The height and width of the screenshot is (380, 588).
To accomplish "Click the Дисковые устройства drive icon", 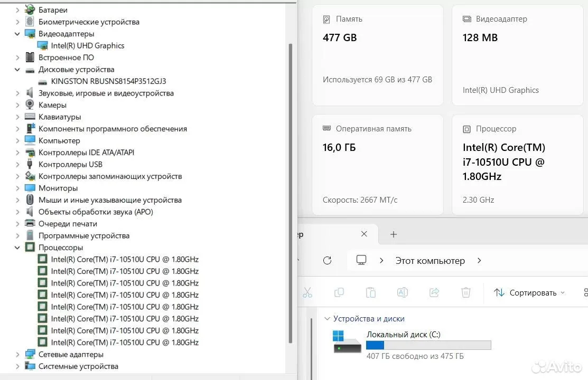I will (30, 70).
